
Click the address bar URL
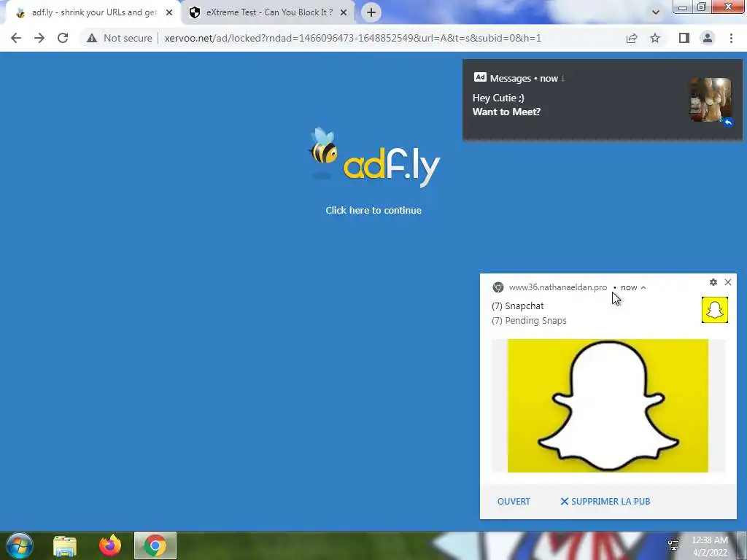(x=352, y=38)
